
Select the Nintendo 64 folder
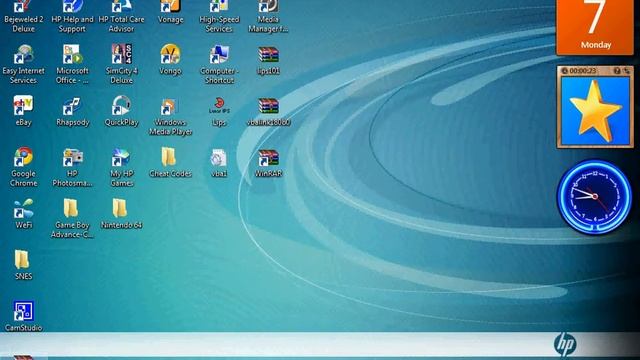pos(121,214)
